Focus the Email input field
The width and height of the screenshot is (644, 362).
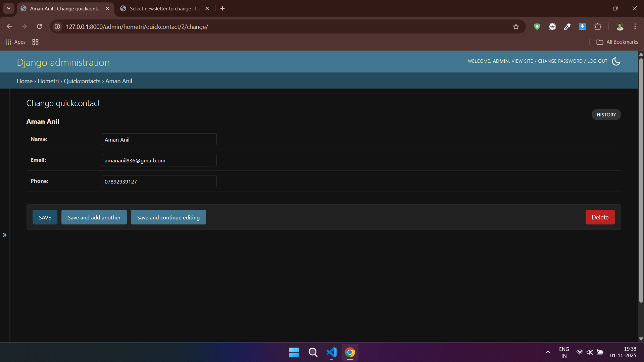pos(159,160)
